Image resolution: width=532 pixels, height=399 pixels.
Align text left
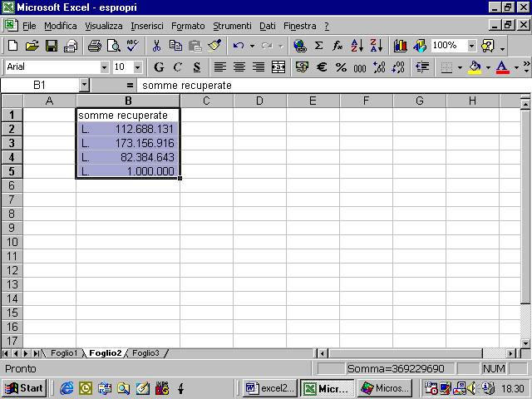point(219,66)
